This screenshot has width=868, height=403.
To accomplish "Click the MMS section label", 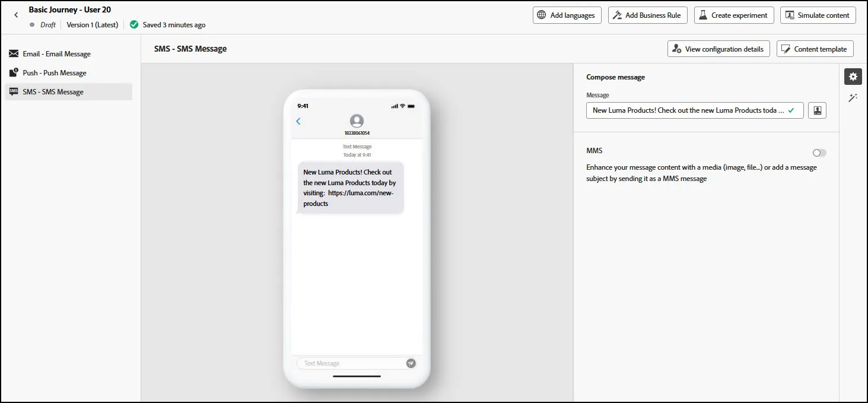I will 594,151.
